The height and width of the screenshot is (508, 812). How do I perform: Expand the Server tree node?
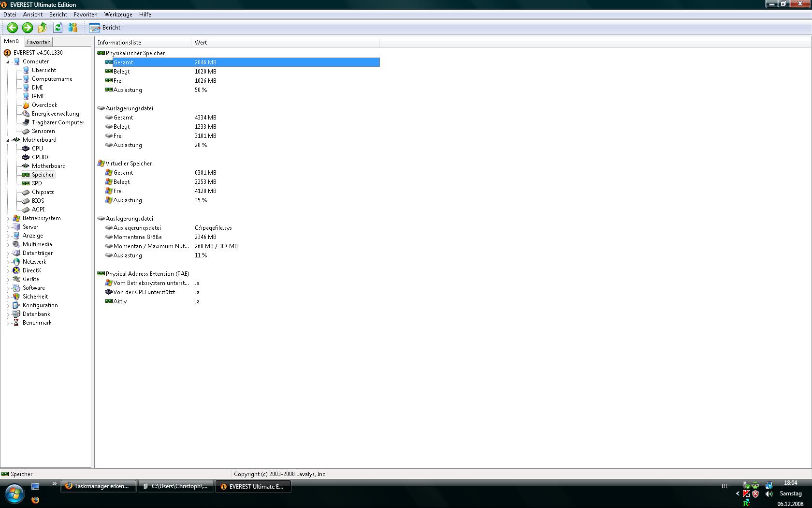point(8,227)
